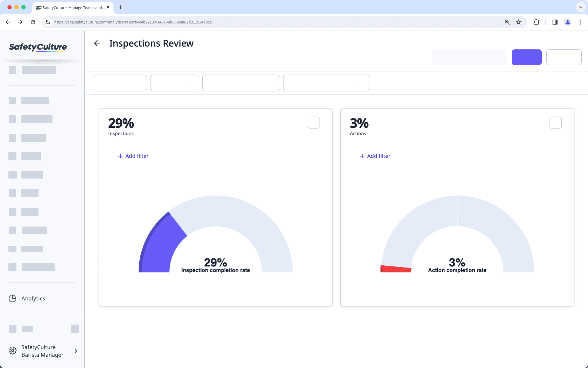Click the magnifier icon in the address bar
This screenshot has height=368, width=588.
(507, 22)
